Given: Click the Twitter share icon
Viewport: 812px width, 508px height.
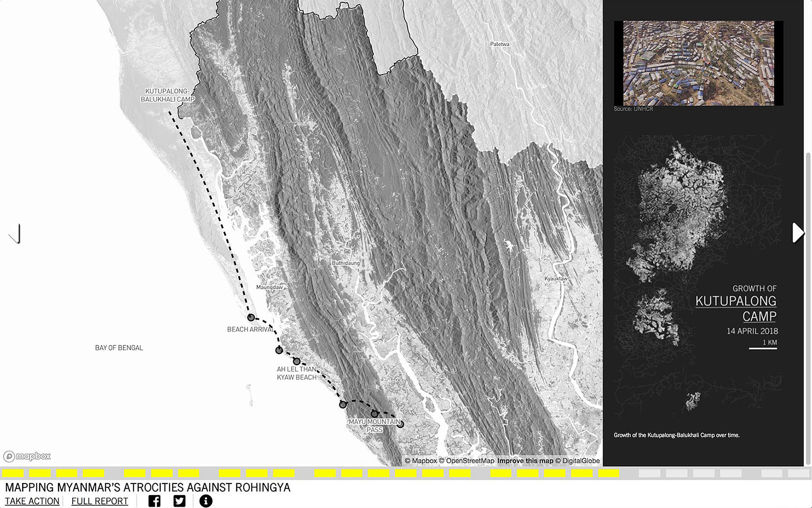Looking at the screenshot, I should 180,501.
